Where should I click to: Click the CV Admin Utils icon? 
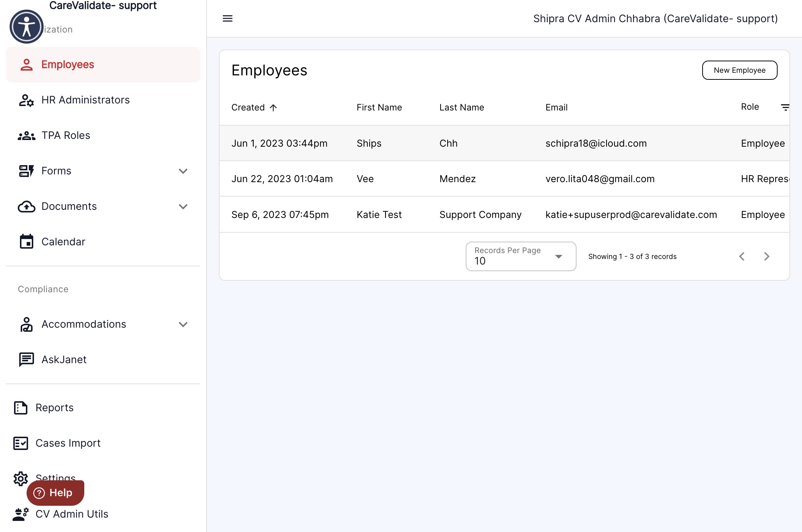click(21, 514)
